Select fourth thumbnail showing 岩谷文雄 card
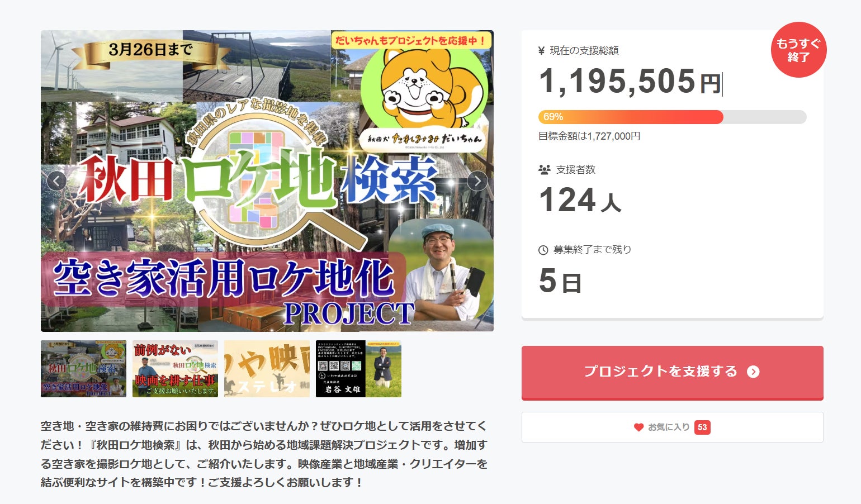The height and width of the screenshot is (504, 861). (x=358, y=369)
